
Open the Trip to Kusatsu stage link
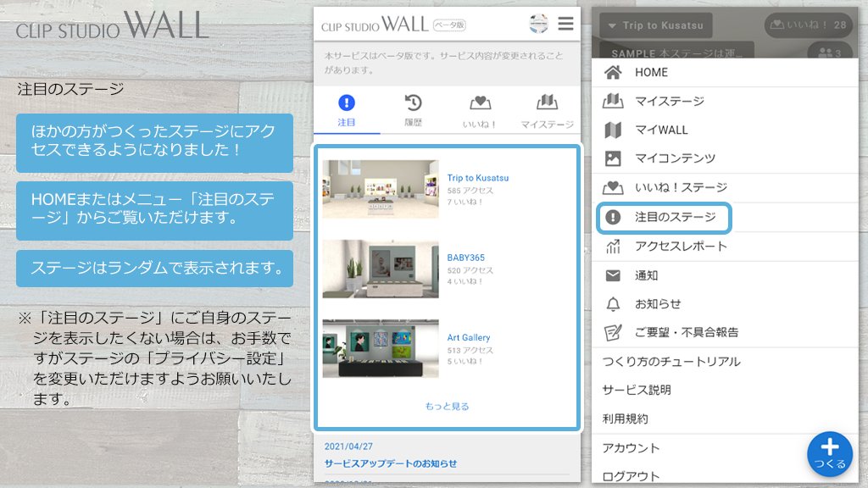pyautogui.click(x=478, y=178)
